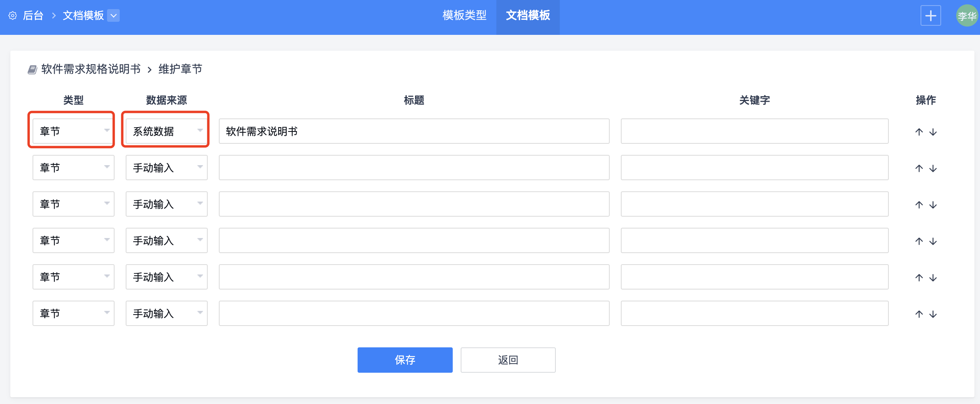Viewport: 980px width, 404px height.
Task: Click the title field containing 软件需求说明书
Action: coord(414,131)
